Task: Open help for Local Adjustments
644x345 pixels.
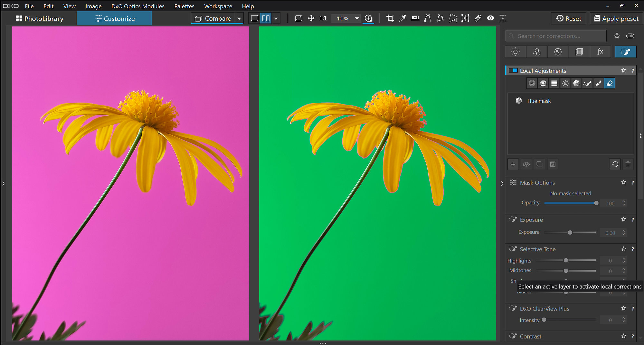Action: [633, 71]
